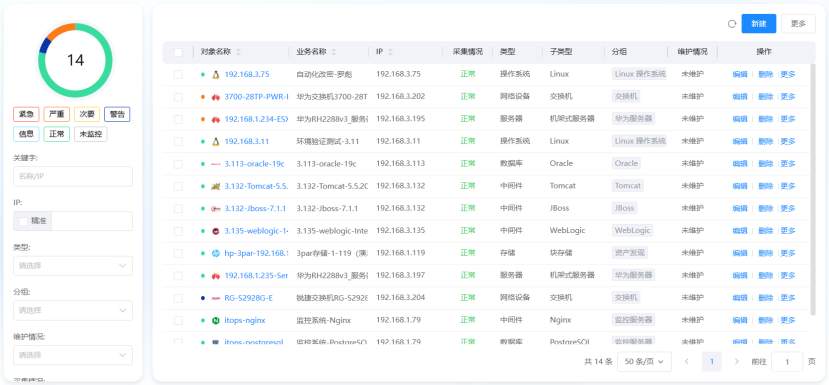Click JBoss icon for 3.132-Jboss-7.1.1

click(x=216, y=208)
